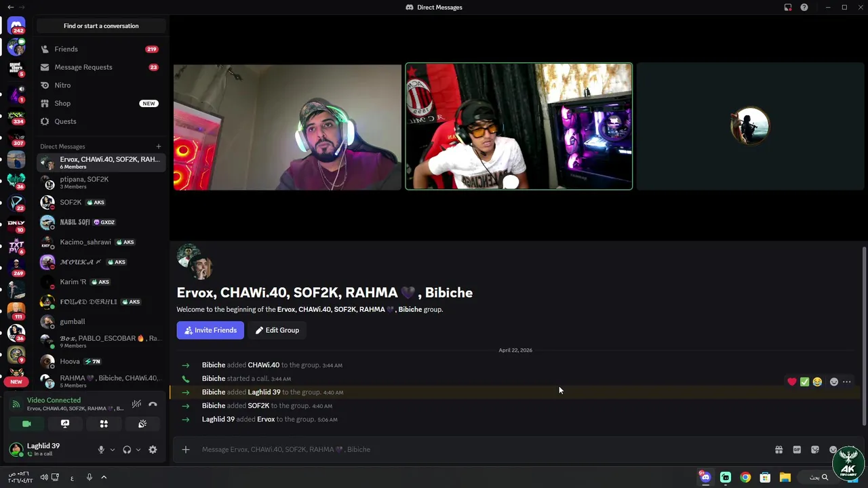Open Quests page
868x488 pixels.
tap(101, 121)
